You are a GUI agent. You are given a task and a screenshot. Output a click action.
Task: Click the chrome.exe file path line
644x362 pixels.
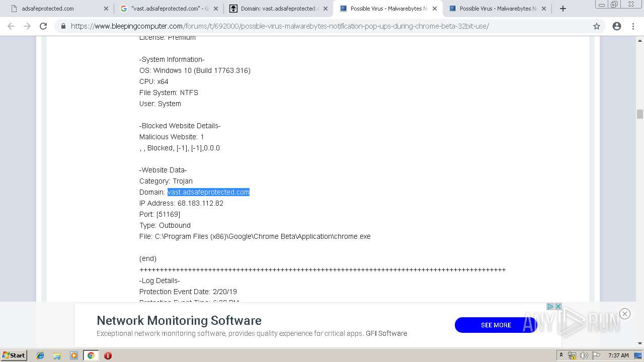click(x=255, y=236)
